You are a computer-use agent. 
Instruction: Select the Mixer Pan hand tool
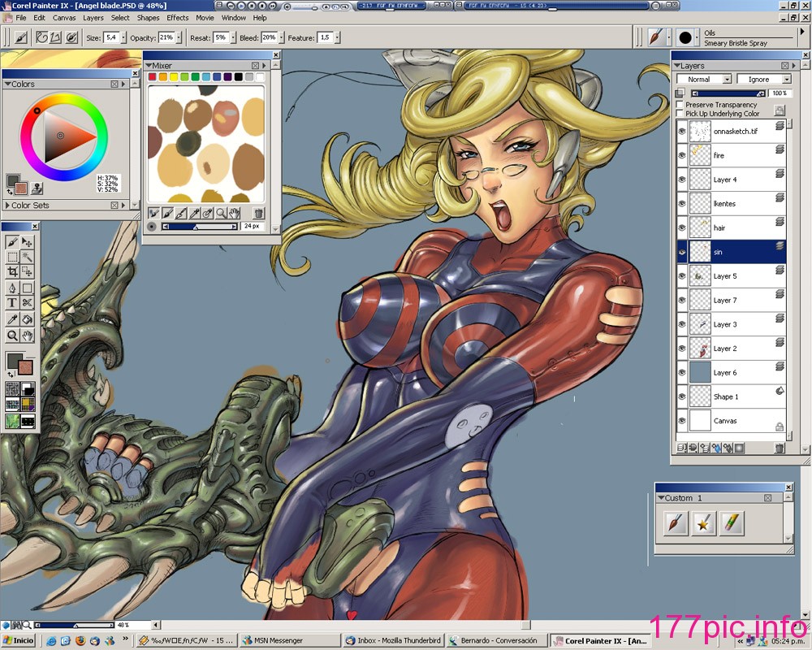click(234, 213)
